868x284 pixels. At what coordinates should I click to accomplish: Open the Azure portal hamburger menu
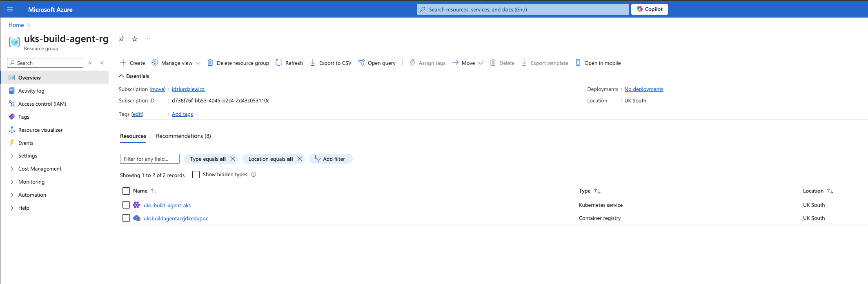(10, 9)
